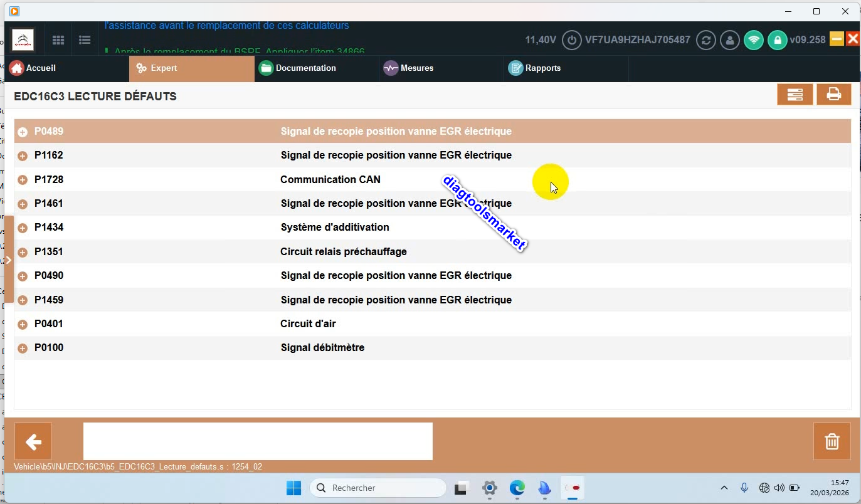
Task: Open the print icon for the fault report
Action: pyautogui.click(x=834, y=94)
